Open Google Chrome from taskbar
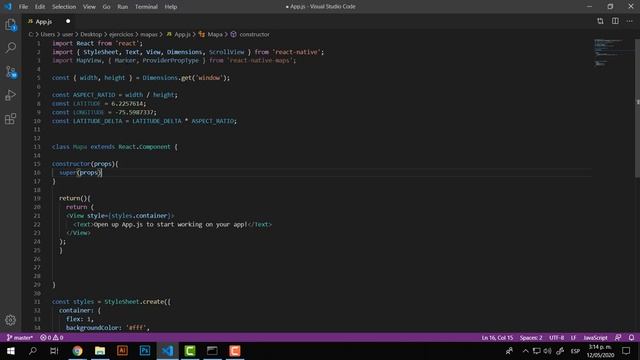 (77, 351)
